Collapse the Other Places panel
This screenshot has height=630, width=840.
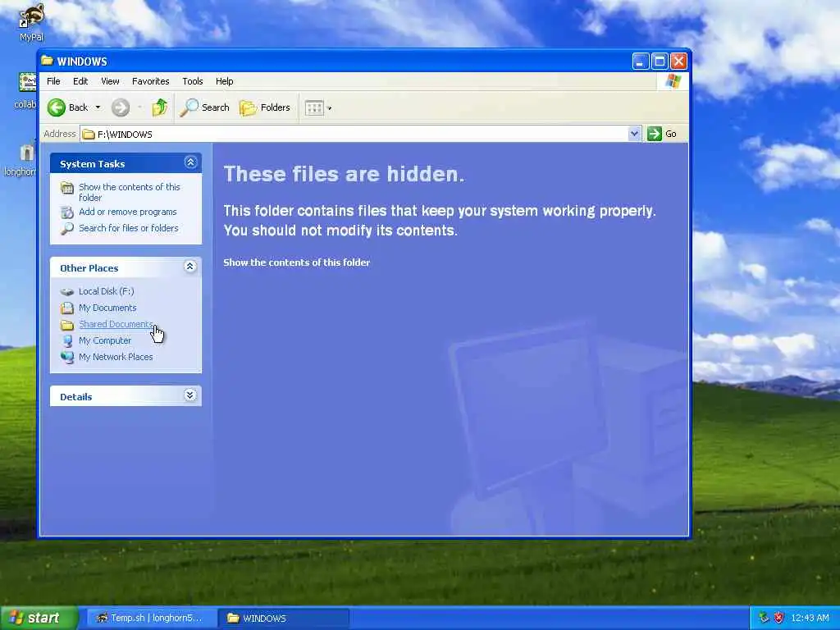190,267
